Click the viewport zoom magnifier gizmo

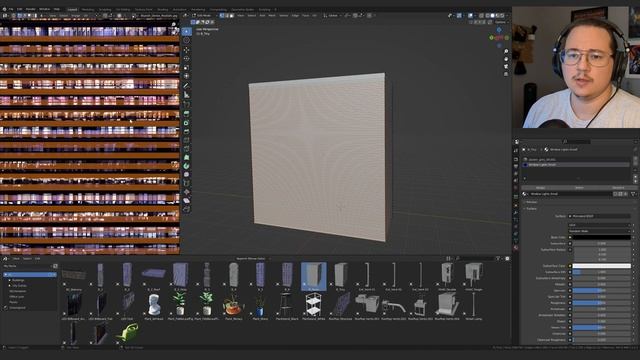pos(506,51)
